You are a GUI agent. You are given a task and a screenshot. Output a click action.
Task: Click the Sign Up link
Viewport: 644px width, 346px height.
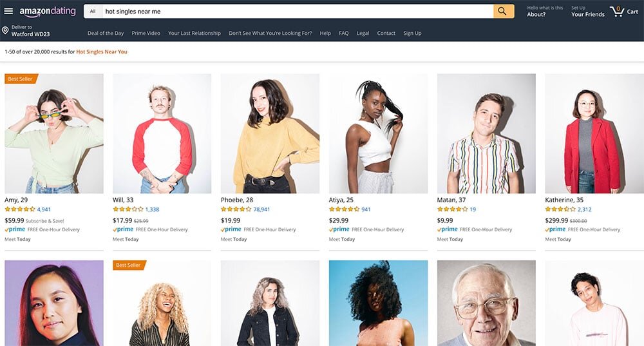412,34
